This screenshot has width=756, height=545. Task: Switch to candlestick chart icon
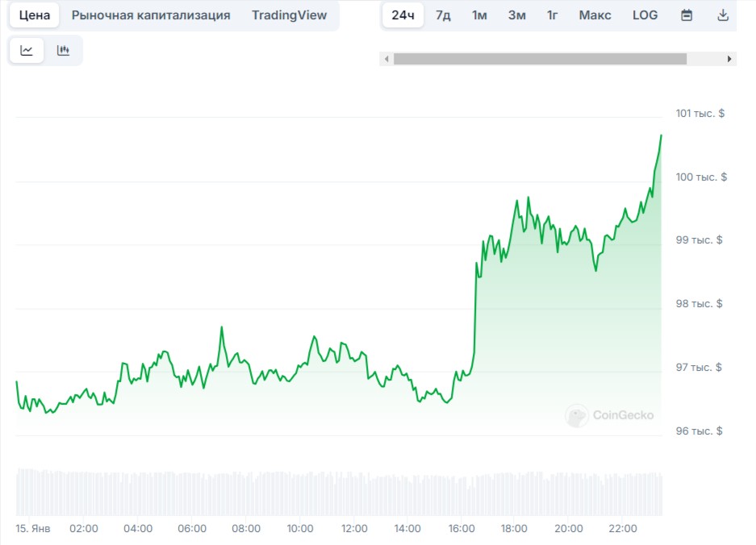coord(63,50)
